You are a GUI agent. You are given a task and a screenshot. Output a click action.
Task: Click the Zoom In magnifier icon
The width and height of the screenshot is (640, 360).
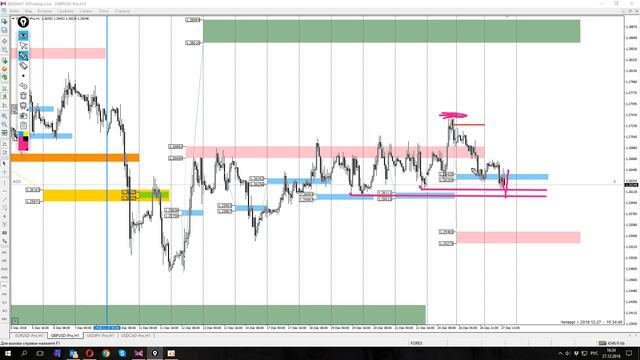pos(4,116)
